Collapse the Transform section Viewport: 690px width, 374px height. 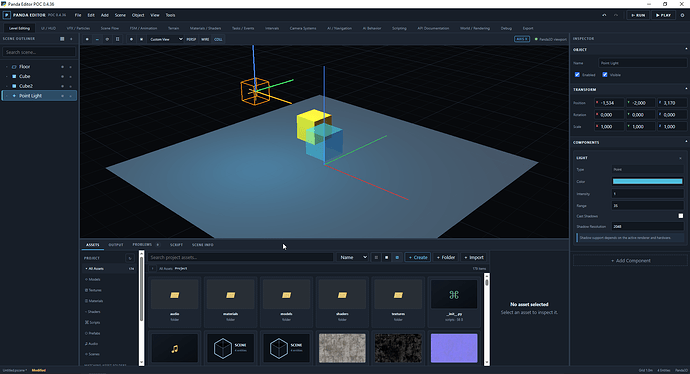coord(686,89)
